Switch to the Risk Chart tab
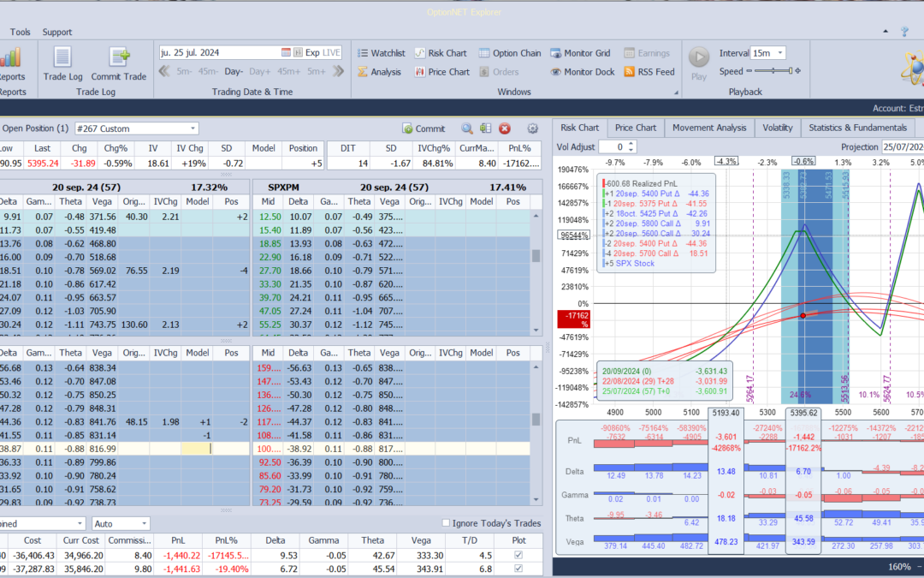Viewport: 924px width, 578px height. (579, 128)
